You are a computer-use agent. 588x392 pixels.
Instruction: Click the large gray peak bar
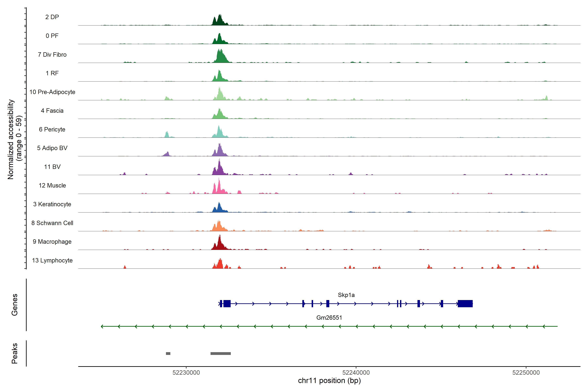point(220,353)
